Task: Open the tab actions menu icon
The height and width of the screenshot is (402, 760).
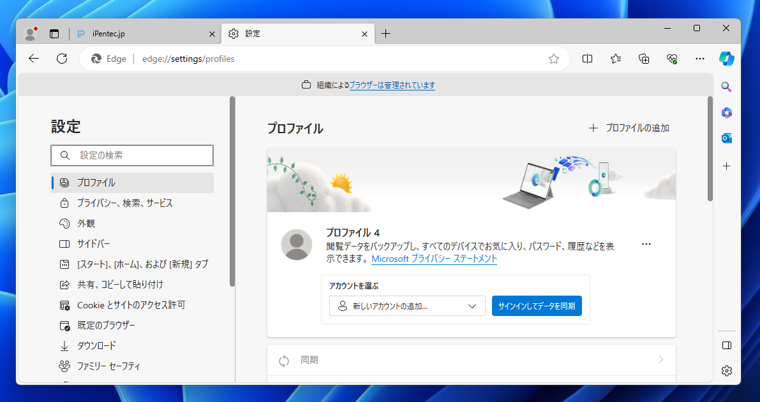Action: coord(54,34)
